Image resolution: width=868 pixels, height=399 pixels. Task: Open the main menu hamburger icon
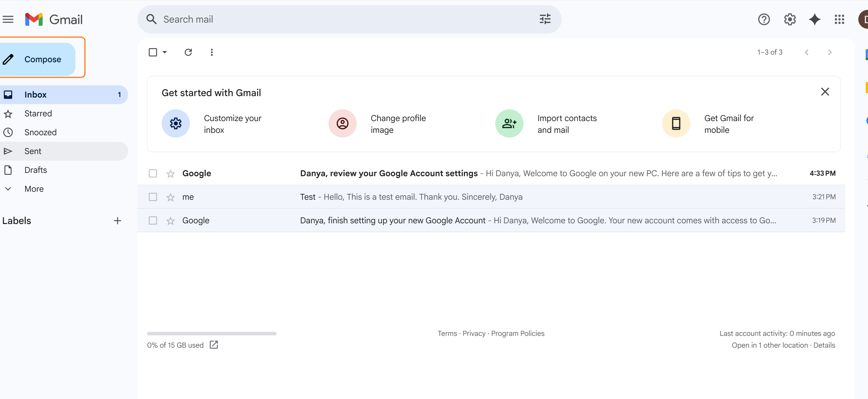pos(8,20)
